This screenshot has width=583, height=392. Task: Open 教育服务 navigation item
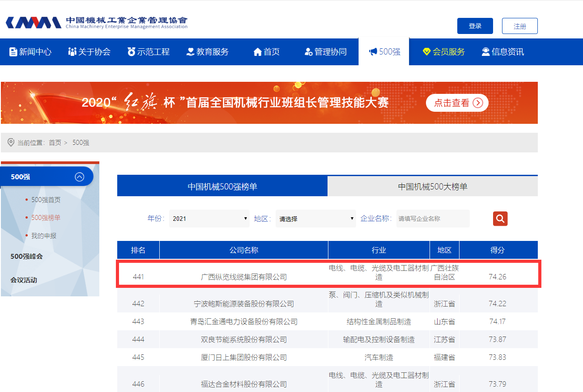point(208,52)
